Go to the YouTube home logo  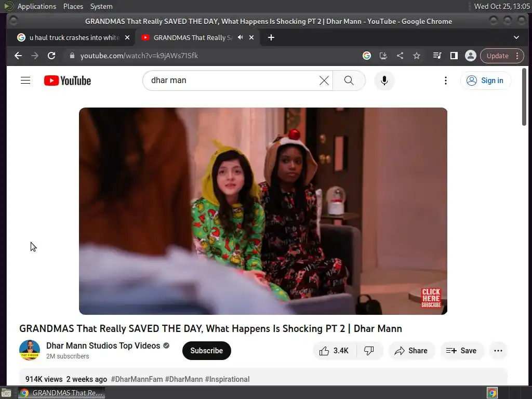coord(68,81)
